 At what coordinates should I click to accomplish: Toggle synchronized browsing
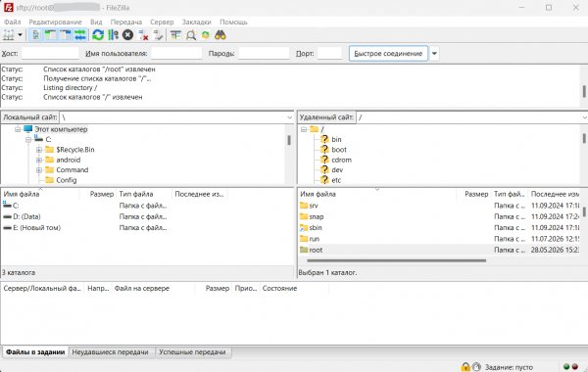tap(206, 35)
